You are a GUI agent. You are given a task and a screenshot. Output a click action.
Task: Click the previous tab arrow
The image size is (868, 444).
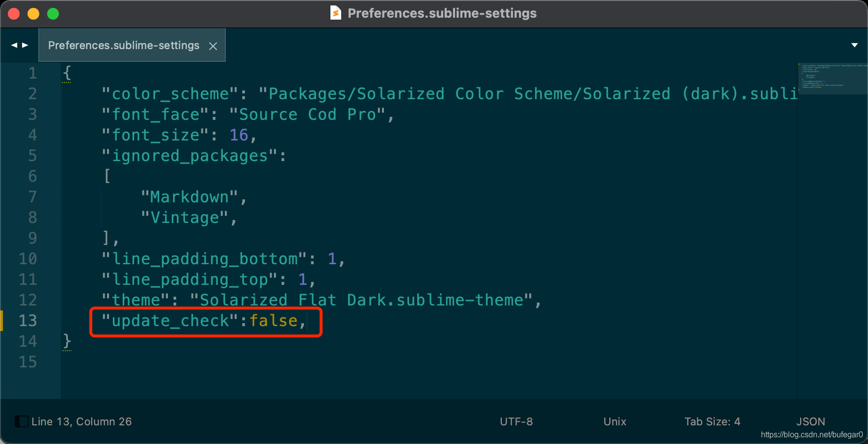click(x=14, y=45)
